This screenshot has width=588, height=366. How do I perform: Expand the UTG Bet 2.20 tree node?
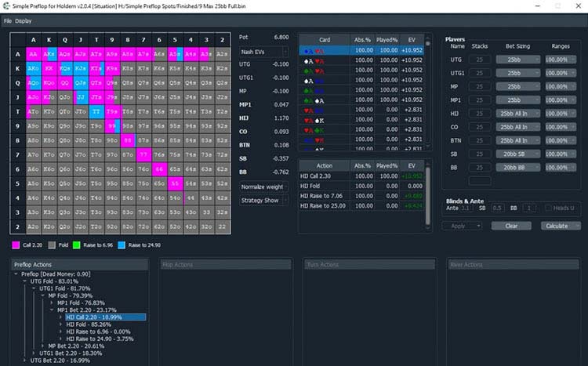26,361
